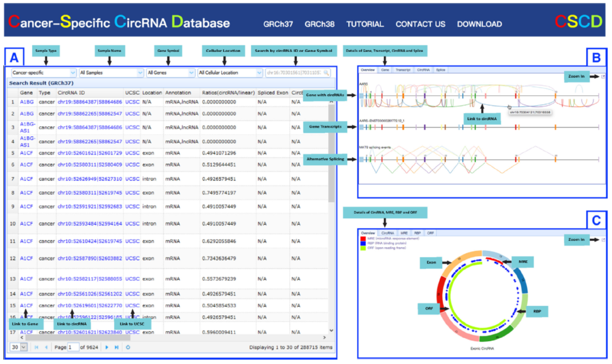Jump to last page of results
The width and height of the screenshot is (612, 364).
click(116, 347)
